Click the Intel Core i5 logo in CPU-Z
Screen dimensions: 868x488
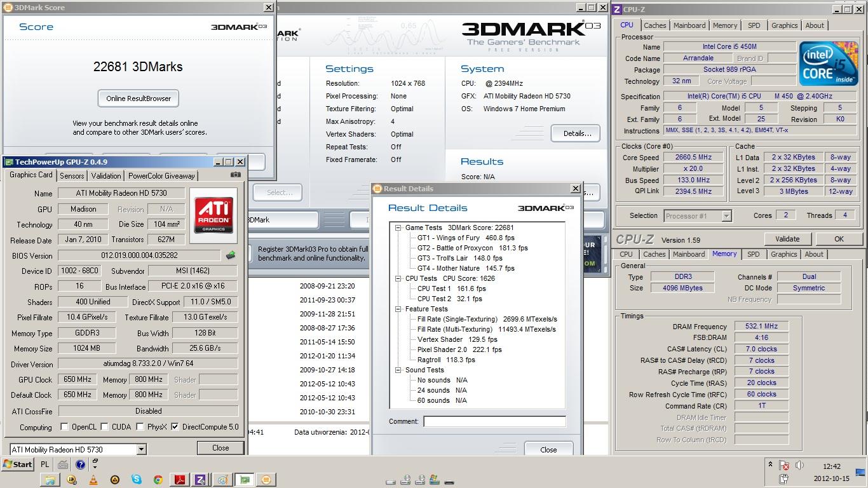tap(829, 64)
